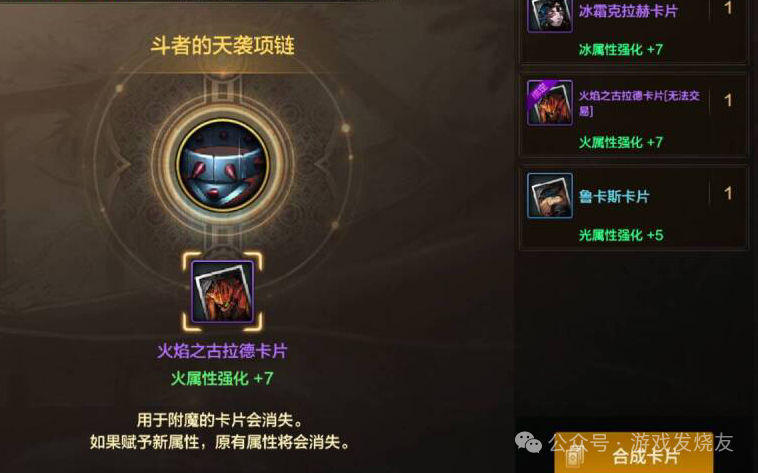Viewport: 758px width, 473px height.
Task: Click the WeChat logo in the watermark
Action: [x=528, y=442]
